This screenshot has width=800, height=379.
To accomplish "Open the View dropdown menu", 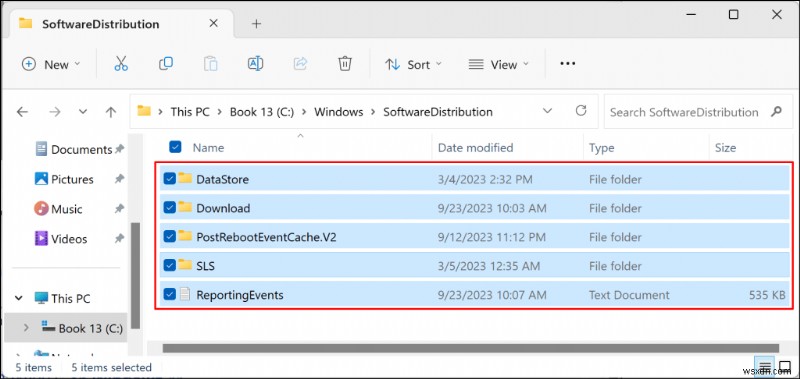I will (498, 64).
